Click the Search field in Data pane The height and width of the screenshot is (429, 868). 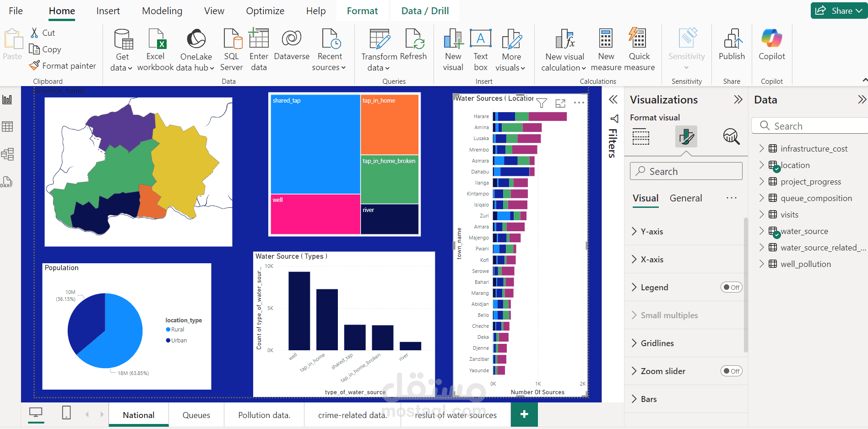[x=810, y=125]
